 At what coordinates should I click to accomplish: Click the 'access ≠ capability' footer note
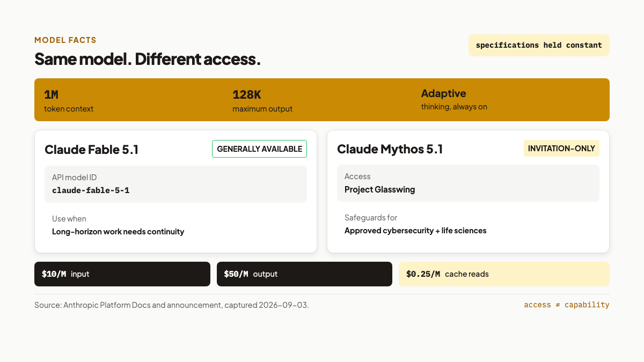coord(567,305)
